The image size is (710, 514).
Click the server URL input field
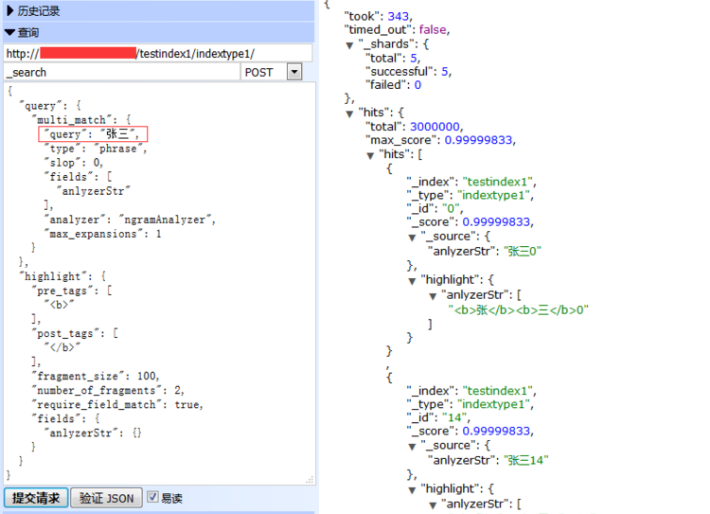(x=158, y=53)
